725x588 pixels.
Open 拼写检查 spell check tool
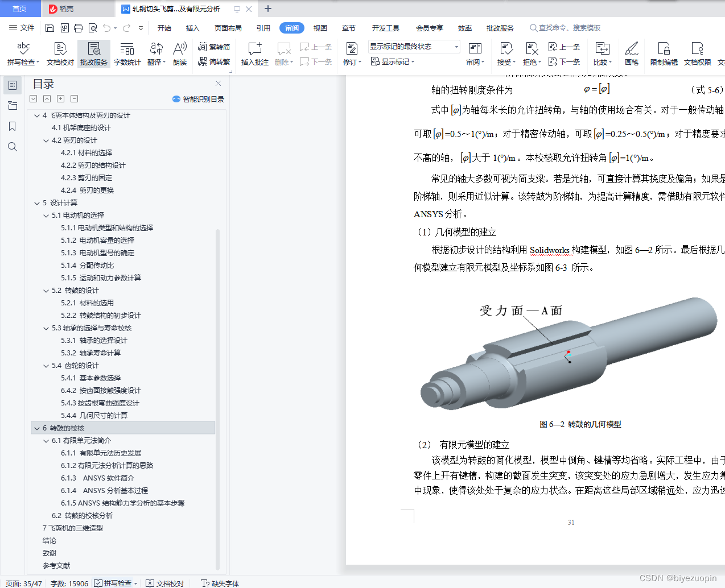[23, 54]
